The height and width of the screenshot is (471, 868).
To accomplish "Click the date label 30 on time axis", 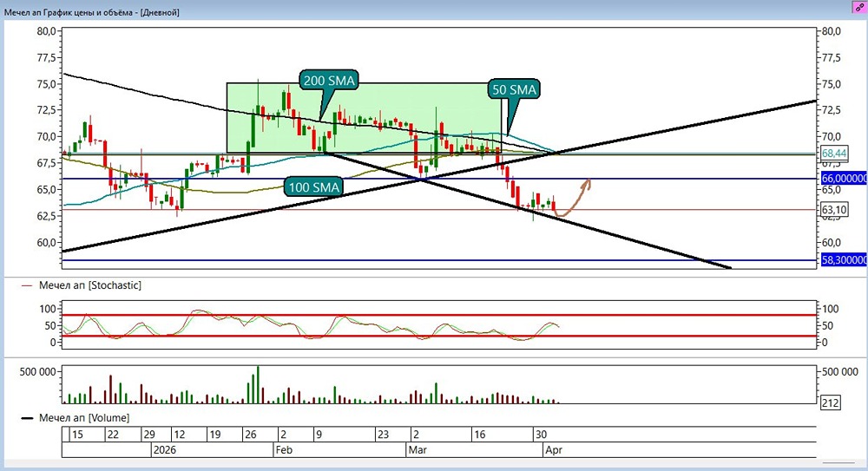I will point(541,435).
